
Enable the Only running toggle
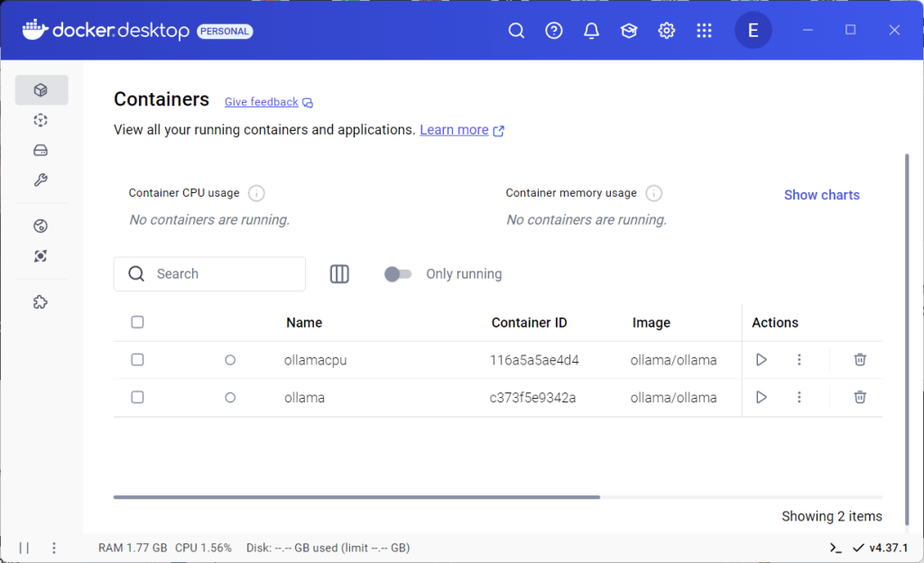397,273
